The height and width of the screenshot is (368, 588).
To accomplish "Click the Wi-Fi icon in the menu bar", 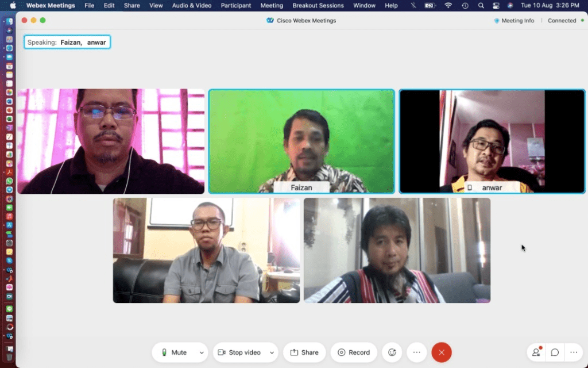I will coord(448,5).
